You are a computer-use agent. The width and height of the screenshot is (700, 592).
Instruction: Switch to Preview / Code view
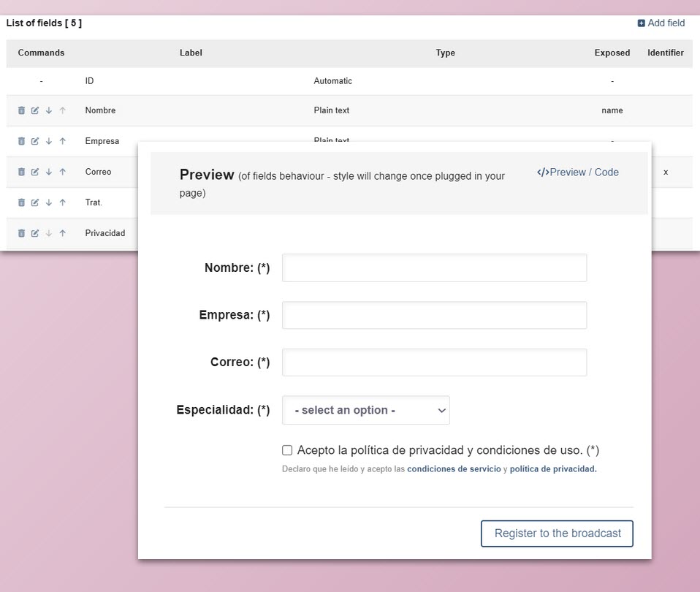(578, 172)
